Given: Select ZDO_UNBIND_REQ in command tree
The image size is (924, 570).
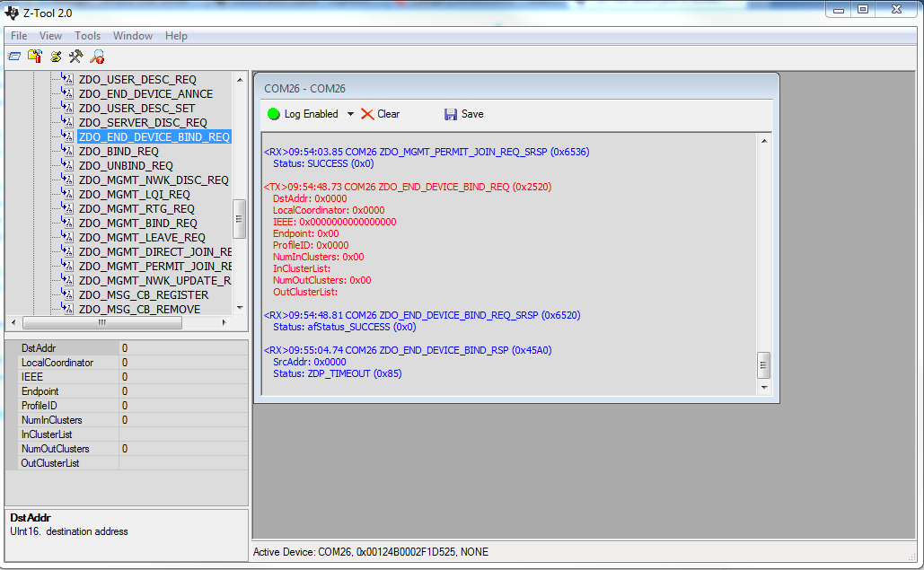Looking at the screenshot, I should [126, 165].
